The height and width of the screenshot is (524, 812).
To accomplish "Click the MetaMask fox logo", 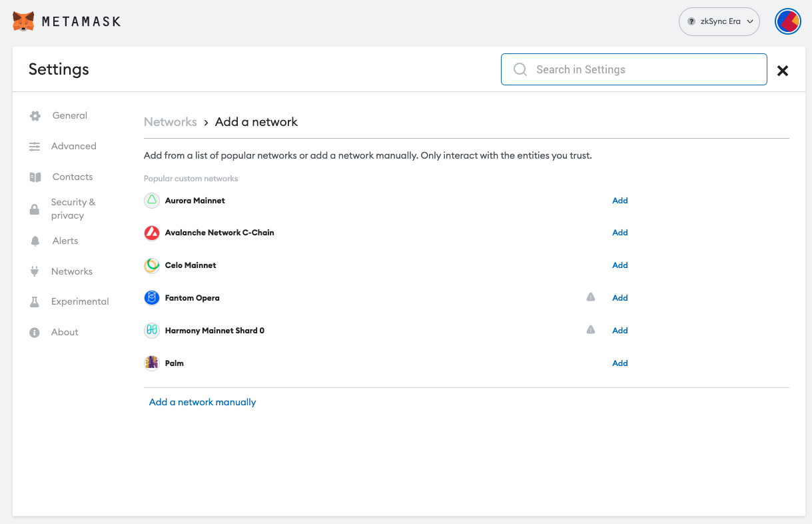I will pos(23,21).
